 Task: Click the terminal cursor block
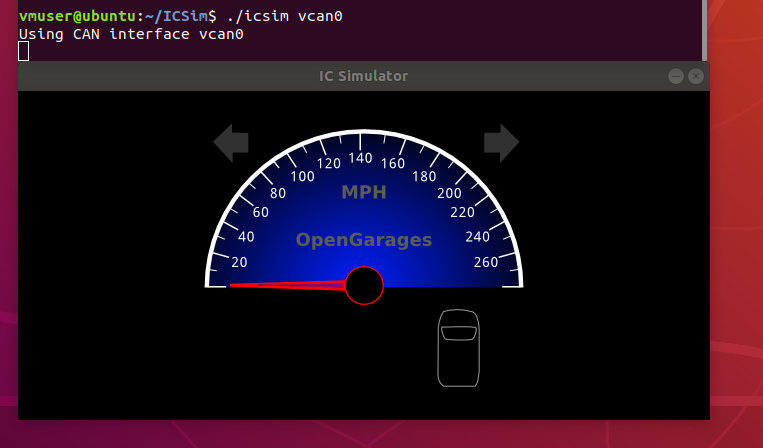pyautogui.click(x=23, y=51)
